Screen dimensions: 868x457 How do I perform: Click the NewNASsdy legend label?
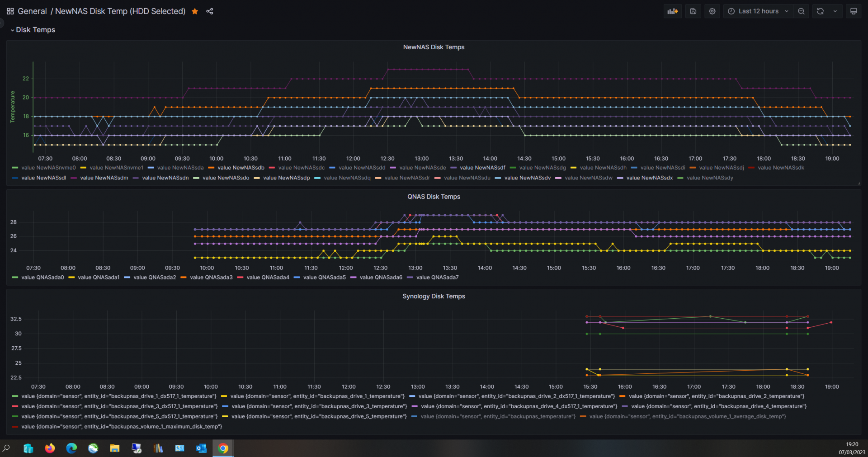[710, 178]
